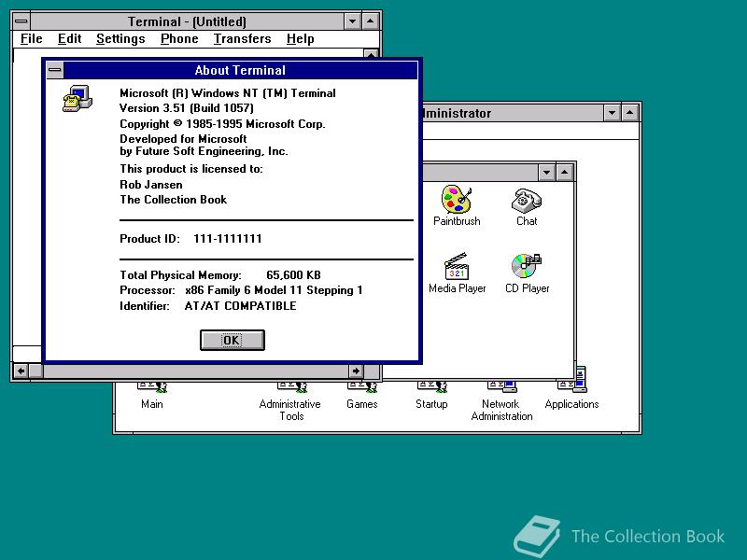This screenshot has height=560, width=747.
Task: Launch CD Player icon
Action: pos(527,266)
